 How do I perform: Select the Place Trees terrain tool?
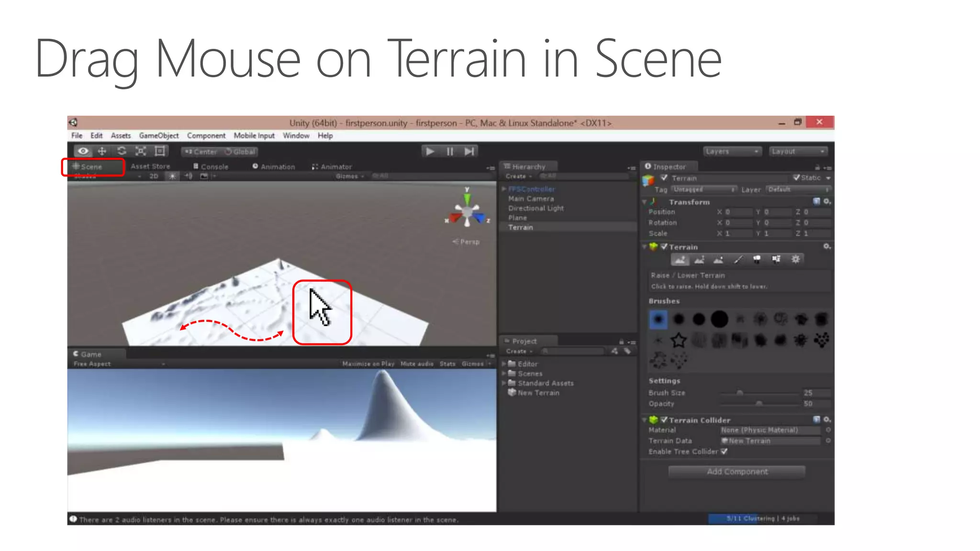(757, 260)
